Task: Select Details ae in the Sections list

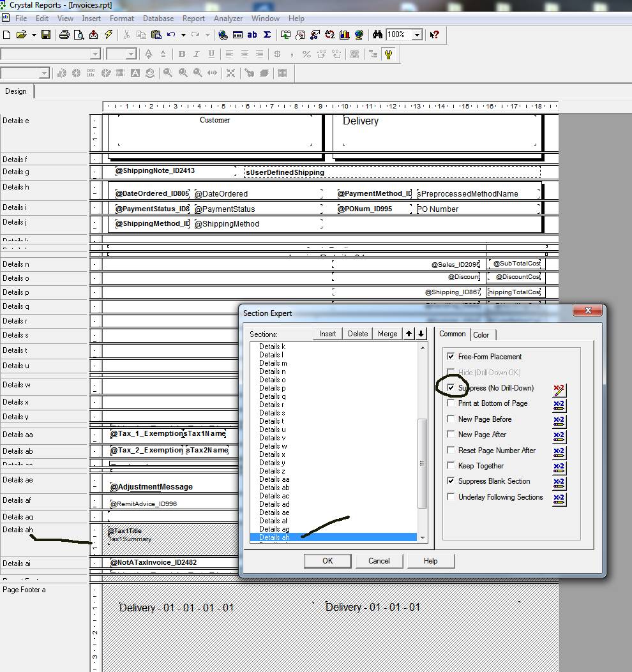Action: click(274, 512)
